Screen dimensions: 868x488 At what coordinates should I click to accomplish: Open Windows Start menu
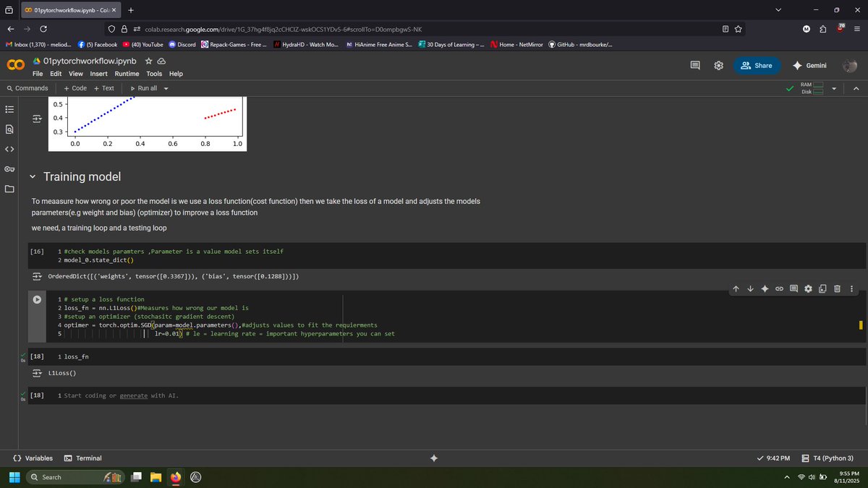(x=14, y=477)
